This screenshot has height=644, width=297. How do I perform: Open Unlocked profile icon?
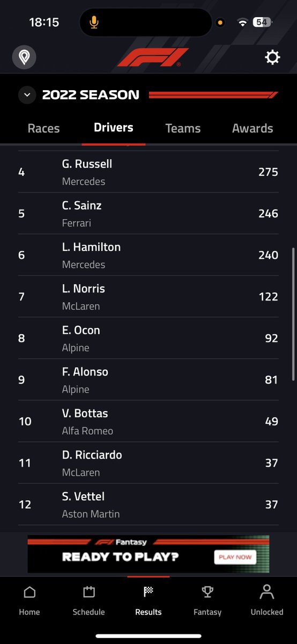pyautogui.click(x=266, y=592)
